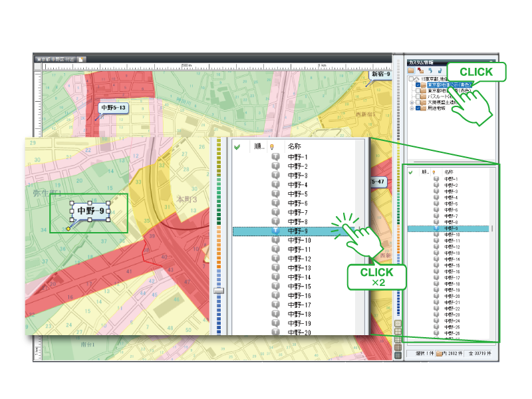Click the balloon icon of 中野-22 in the right list
This screenshot has width=532, height=399.
click(x=436, y=309)
